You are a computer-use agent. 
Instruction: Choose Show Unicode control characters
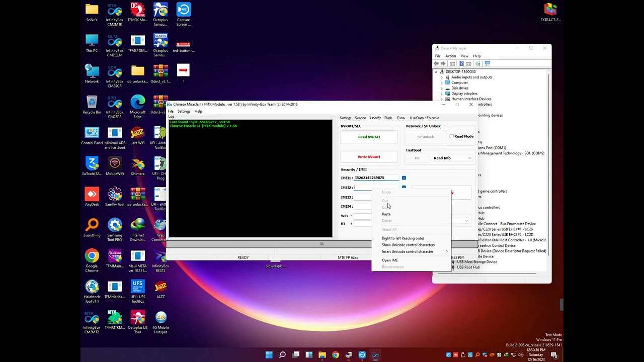408,245
